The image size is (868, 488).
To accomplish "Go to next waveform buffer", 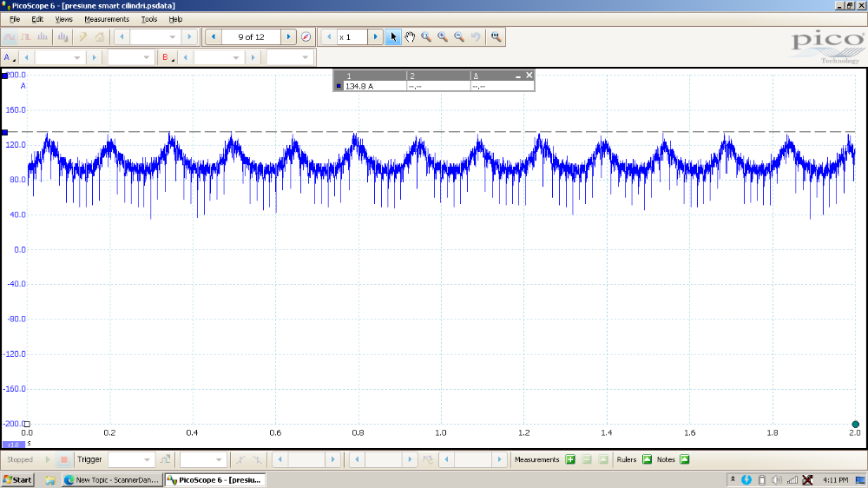I will click(x=290, y=37).
